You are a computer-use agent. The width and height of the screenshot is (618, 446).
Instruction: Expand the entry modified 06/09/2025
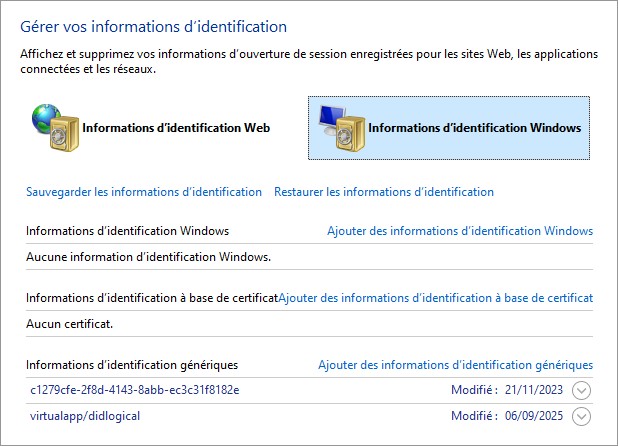tap(581, 416)
